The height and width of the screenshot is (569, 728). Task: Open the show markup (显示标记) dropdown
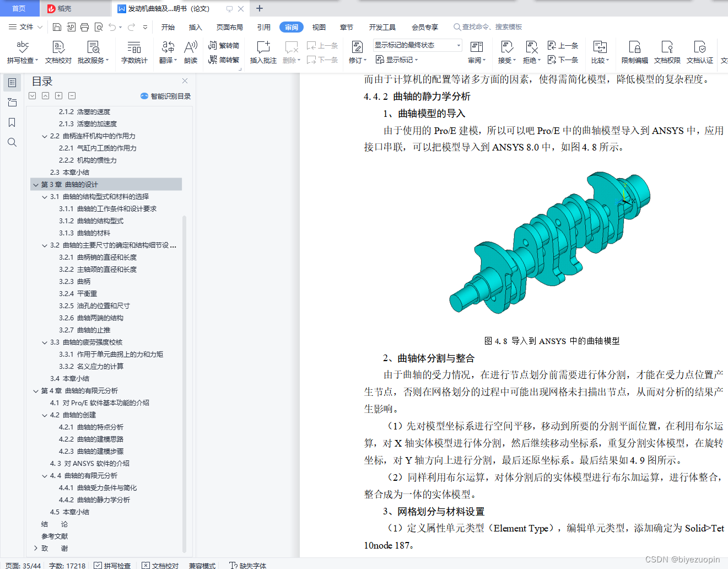coord(397,60)
